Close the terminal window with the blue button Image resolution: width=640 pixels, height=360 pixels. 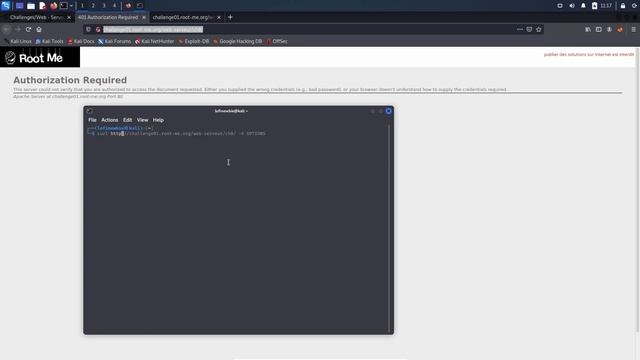click(x=389, y=111)
